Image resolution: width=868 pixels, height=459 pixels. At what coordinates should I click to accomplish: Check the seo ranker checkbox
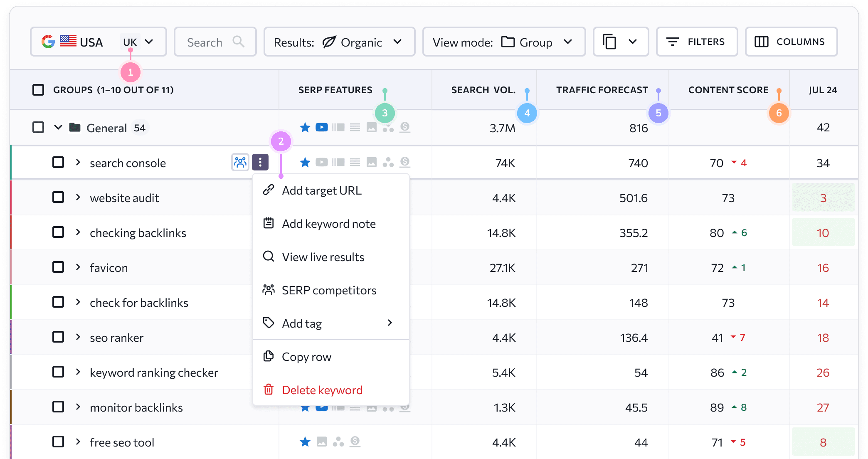[58, 337]
